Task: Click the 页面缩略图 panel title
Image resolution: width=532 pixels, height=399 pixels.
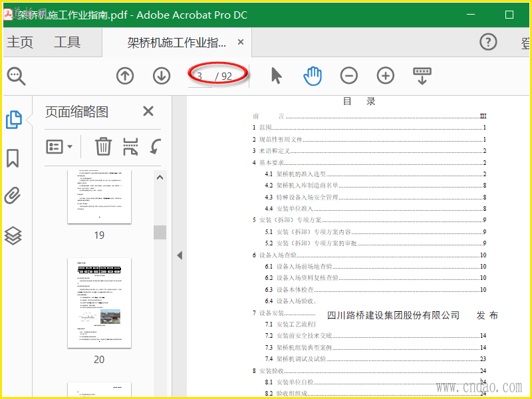Action: coord(77,112)
